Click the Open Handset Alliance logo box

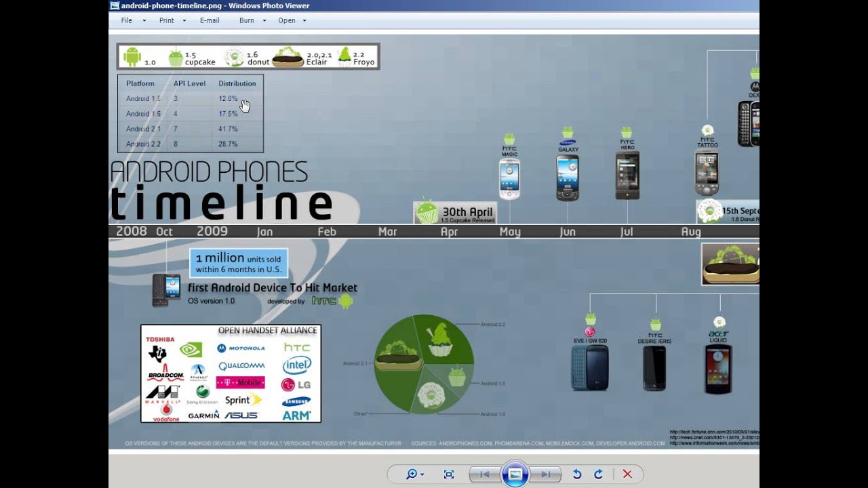click(231, 373)
